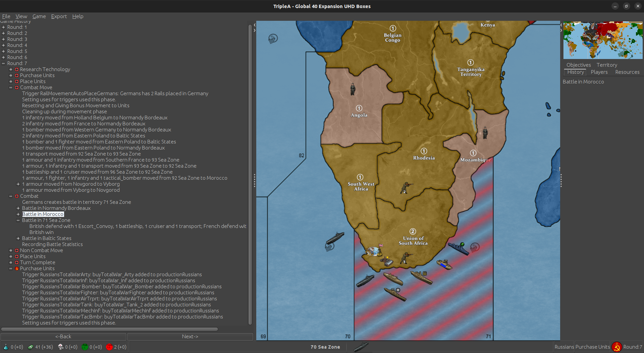This screenshot has width=644, height=353.
Task: Select 'Recording Battle Statistics' history line
Action: pyautogui.click(x=52, y=244)
